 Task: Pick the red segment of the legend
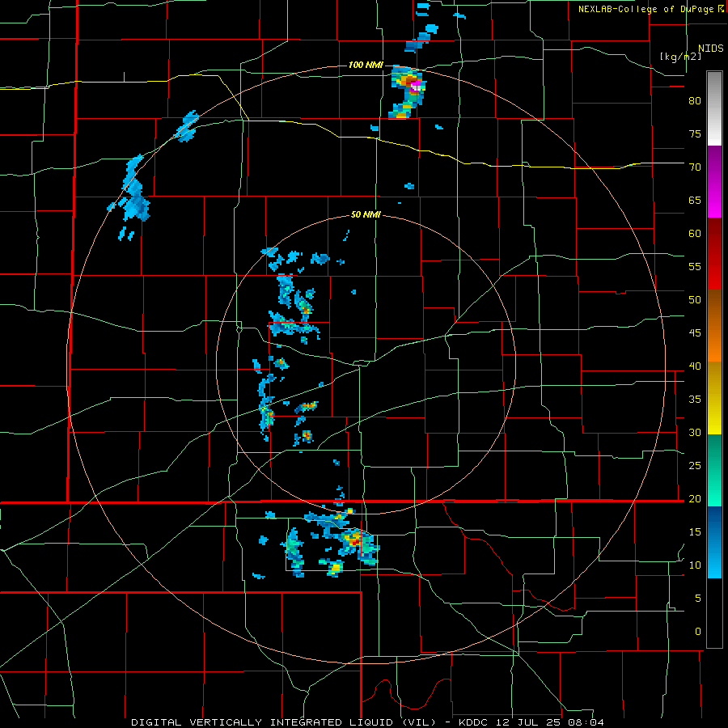714,254
